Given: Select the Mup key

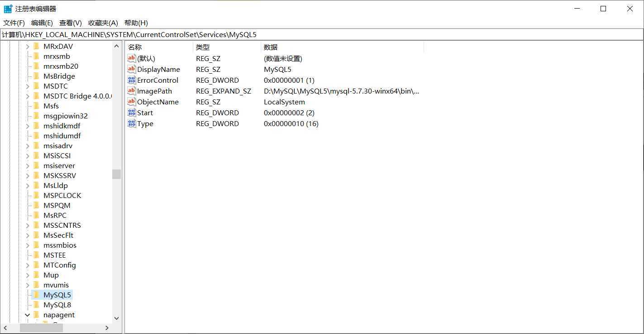Looking at the screenshot, I should (x=51, y=275).
